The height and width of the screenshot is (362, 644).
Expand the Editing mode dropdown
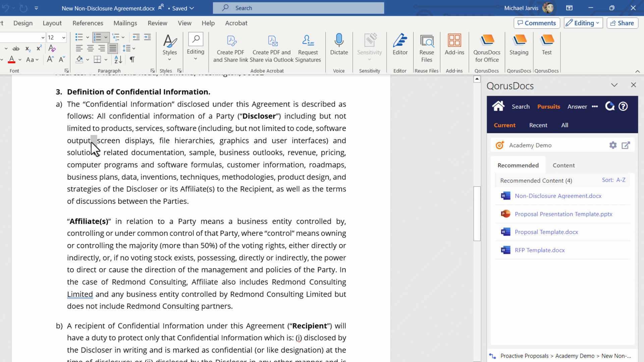coord(583,23)
